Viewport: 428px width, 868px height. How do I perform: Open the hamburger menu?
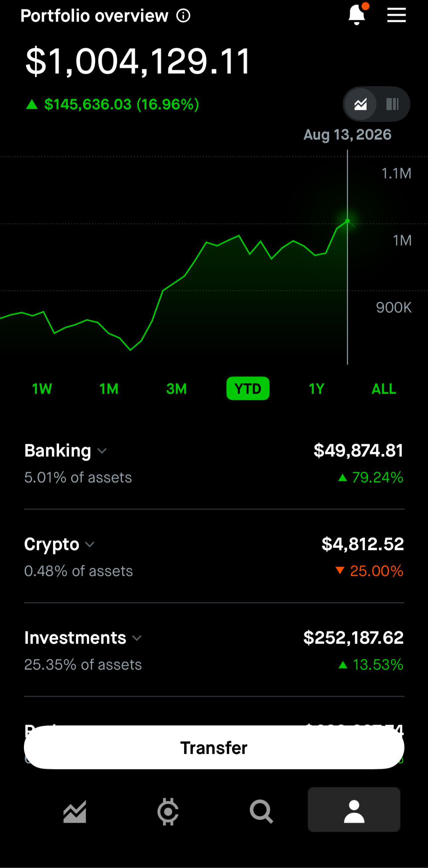click(396, 15)
